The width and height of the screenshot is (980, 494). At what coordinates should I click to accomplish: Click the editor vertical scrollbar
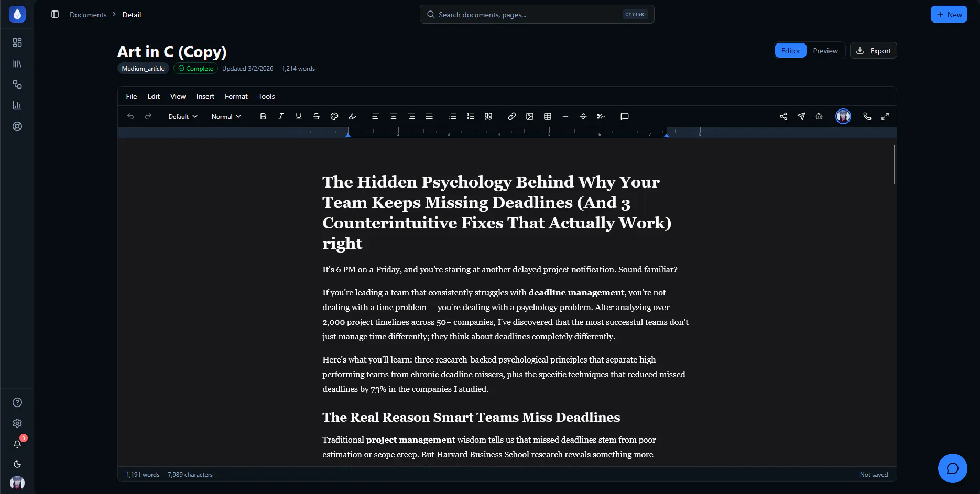point(895,164)
